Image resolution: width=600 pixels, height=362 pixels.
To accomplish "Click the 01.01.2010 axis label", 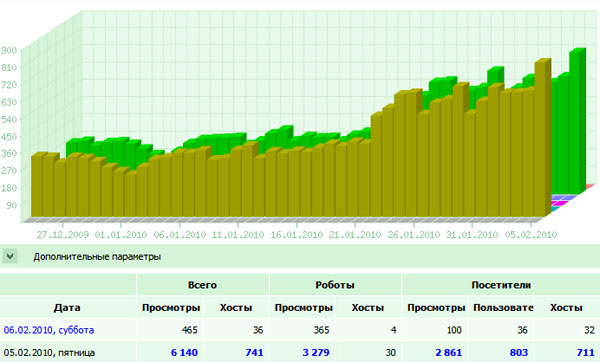I will click(x=121, y=235).
